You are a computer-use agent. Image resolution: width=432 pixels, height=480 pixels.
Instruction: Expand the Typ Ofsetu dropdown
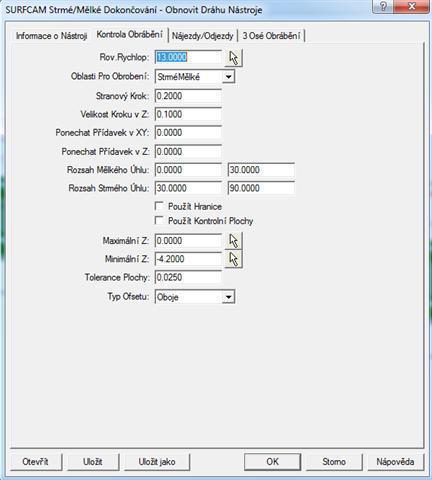click(x=228, y=297)
